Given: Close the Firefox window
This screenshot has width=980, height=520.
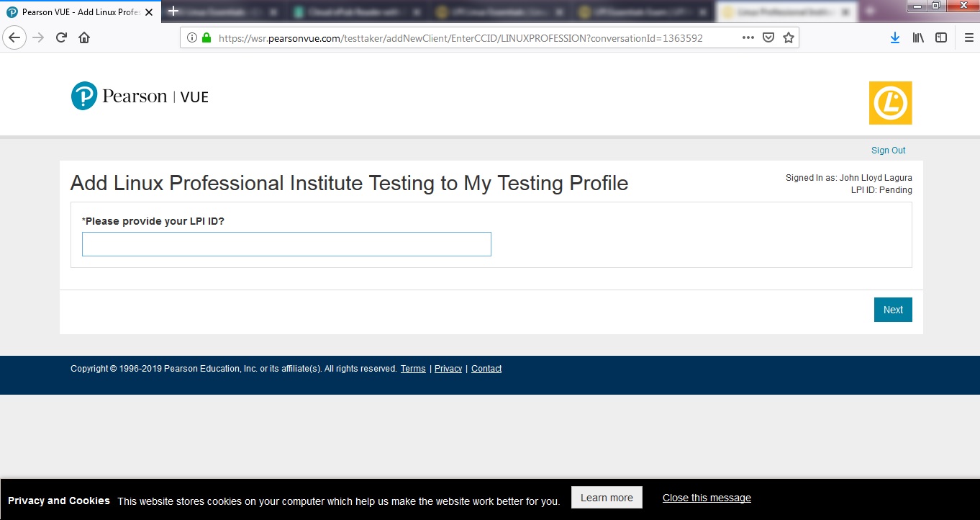Looking at the screenshot, I should click(x=961, y=6).
